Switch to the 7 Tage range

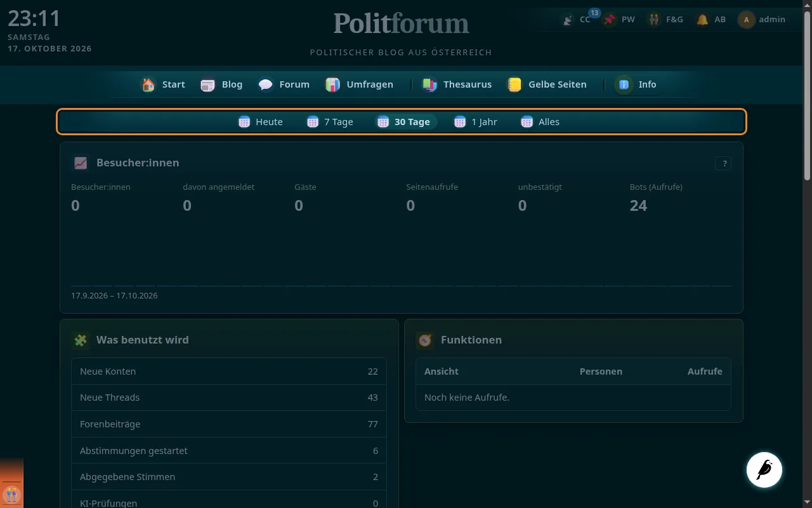(x=330, y=122)
